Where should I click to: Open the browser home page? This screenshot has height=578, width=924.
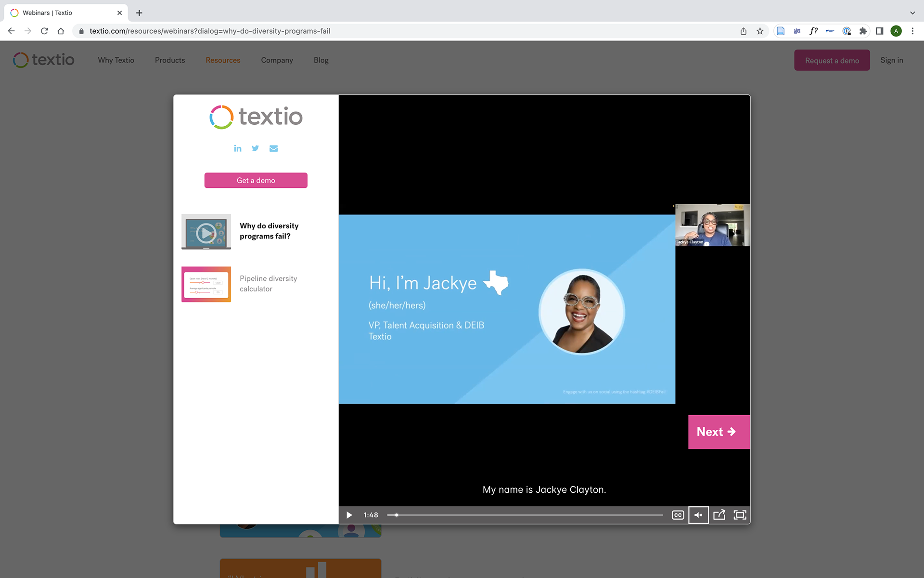pyautogui.click(x=61, y=31)
